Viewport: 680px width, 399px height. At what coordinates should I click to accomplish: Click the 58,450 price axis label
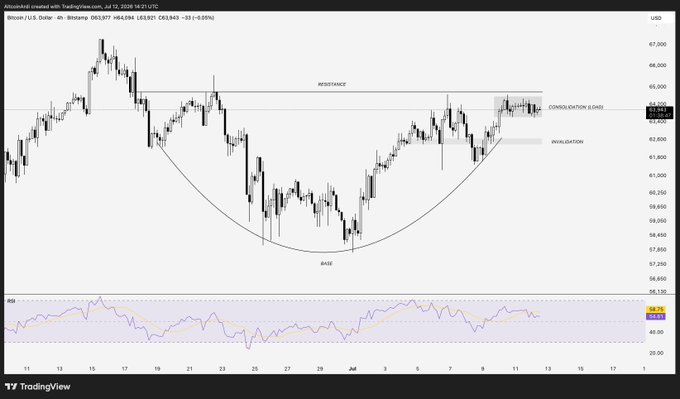[658, 235]
